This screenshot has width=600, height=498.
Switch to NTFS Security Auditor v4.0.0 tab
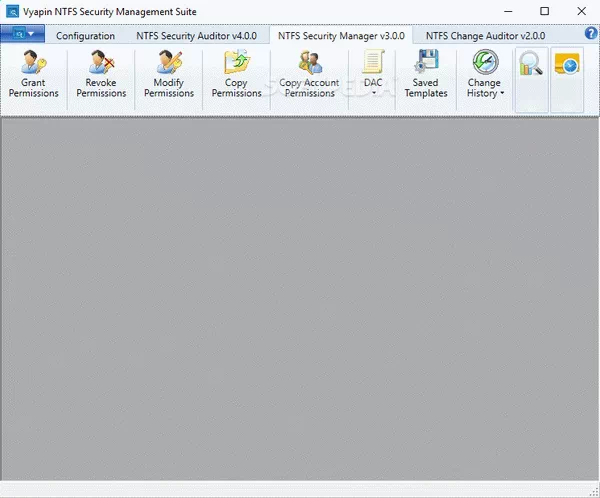pyautogui.click(x=197, y=36)
